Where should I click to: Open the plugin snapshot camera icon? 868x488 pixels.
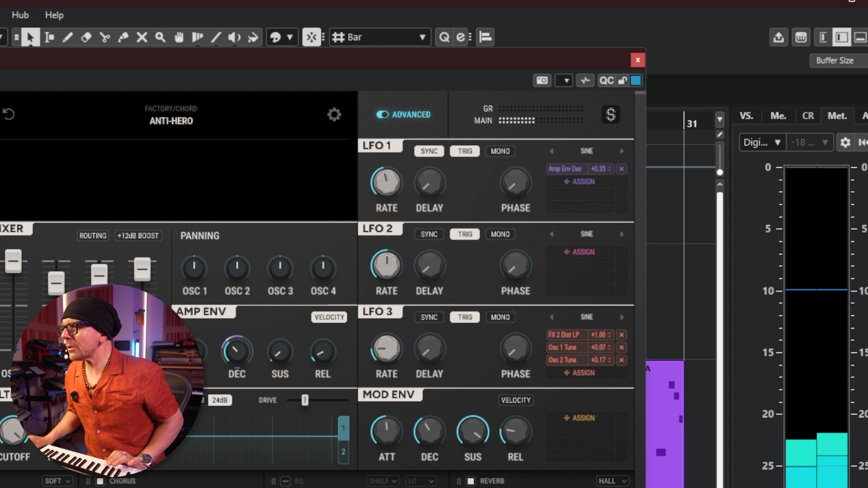542,80
